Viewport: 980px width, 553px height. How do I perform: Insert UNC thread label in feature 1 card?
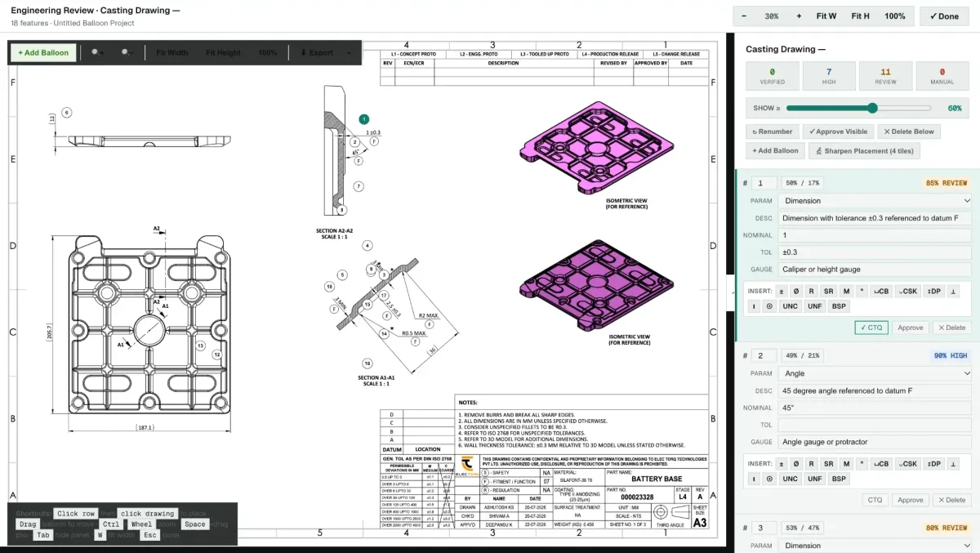(790, 306)
